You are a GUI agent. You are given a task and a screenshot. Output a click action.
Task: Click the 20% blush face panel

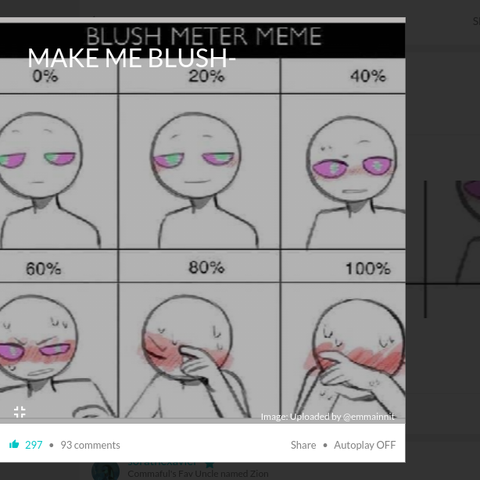(199, 171)
